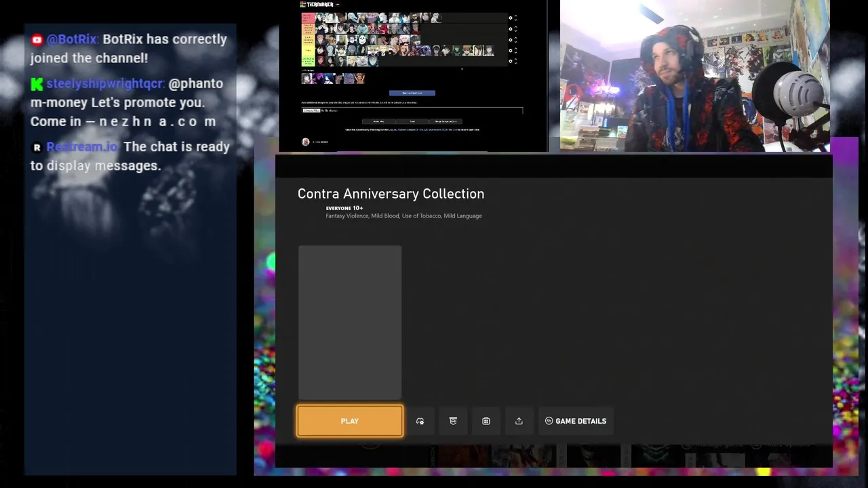Open the controller favorites icon next to PLAY
This screenshot has height=488, width=868.
(420, 421)
